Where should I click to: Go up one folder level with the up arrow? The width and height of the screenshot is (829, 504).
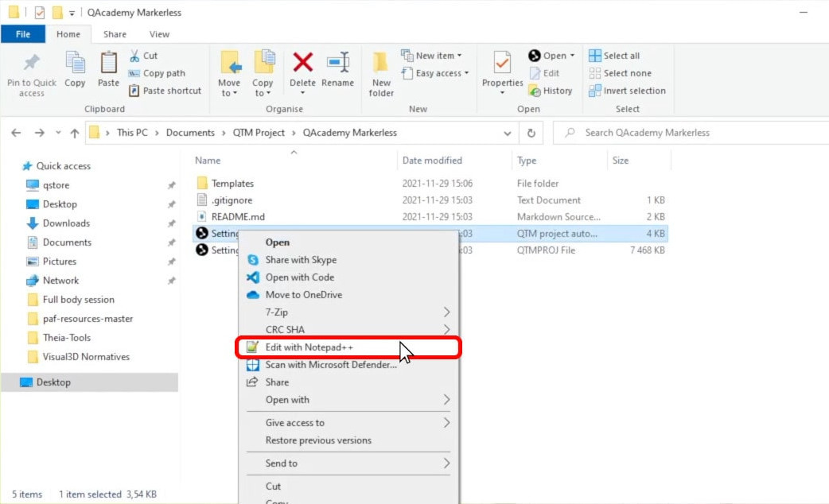(75, 133)
